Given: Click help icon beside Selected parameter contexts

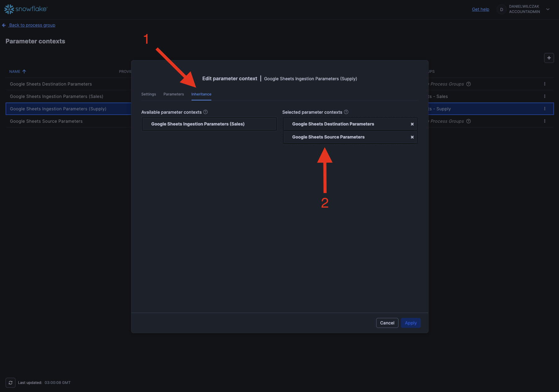Looking at the screenshot, I should click(x=346, y=112).
